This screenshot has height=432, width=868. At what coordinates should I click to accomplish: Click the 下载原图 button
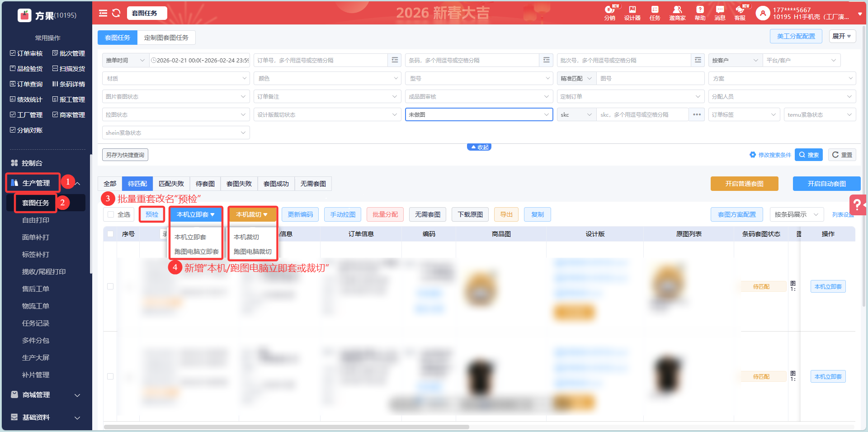point(470,214)
